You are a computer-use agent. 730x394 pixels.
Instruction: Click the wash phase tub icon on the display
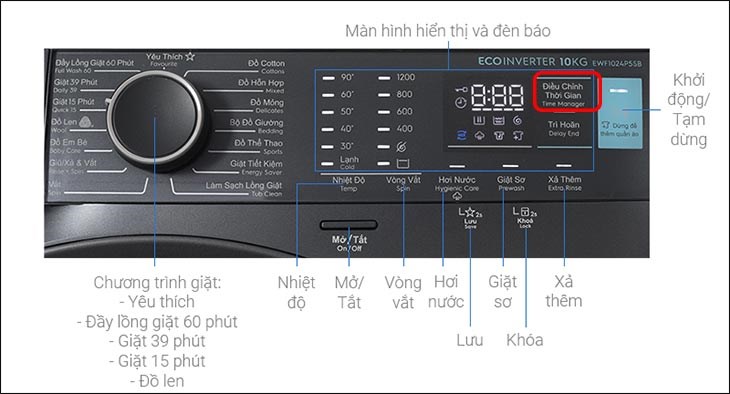479,121
